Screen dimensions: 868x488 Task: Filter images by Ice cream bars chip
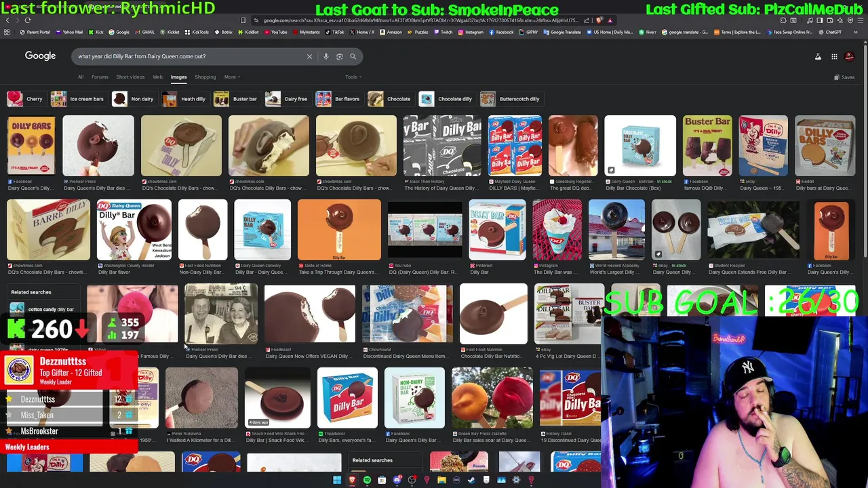tap(78, 99)
